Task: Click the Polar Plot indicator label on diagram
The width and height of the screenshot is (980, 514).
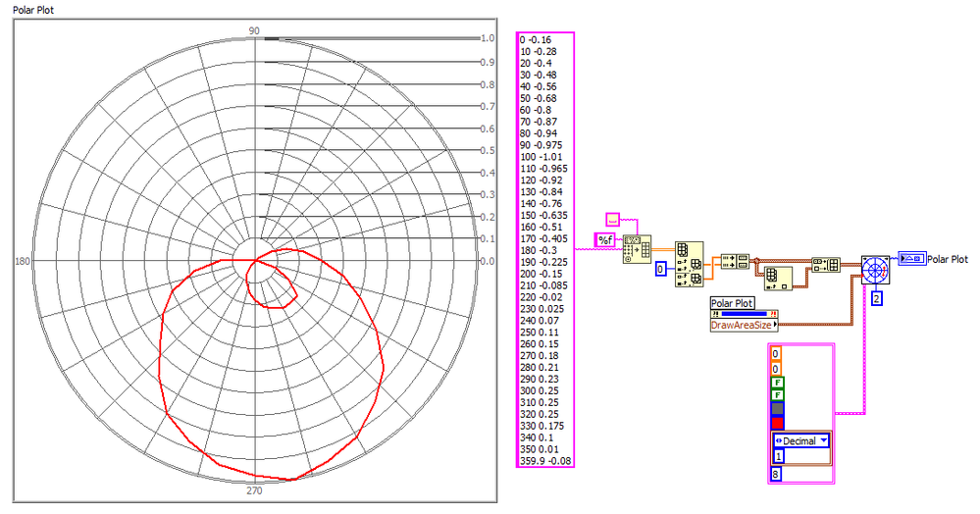Action: 948,259
